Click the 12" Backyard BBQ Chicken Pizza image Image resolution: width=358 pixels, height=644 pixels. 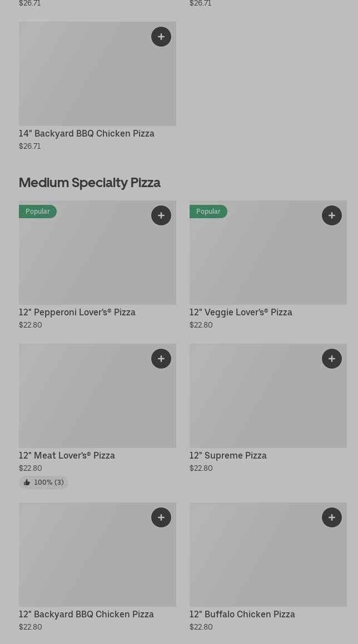coord(97,560)
